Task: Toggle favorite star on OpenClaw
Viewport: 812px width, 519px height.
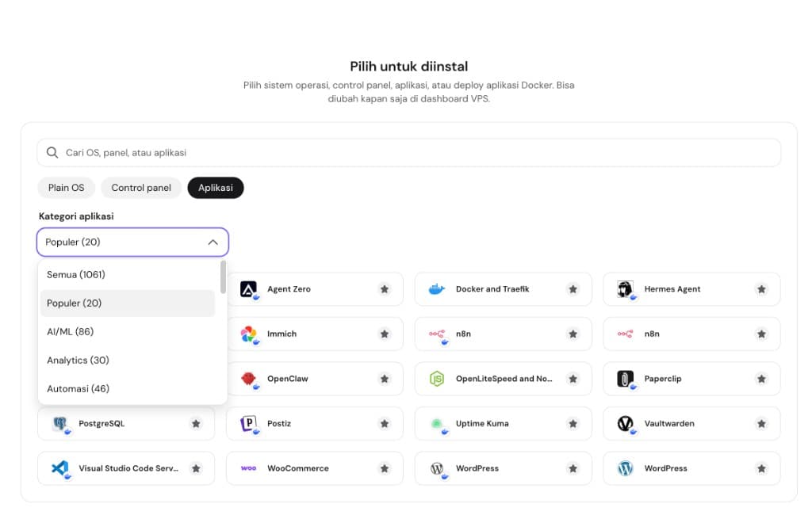Action: pos(385,379)
